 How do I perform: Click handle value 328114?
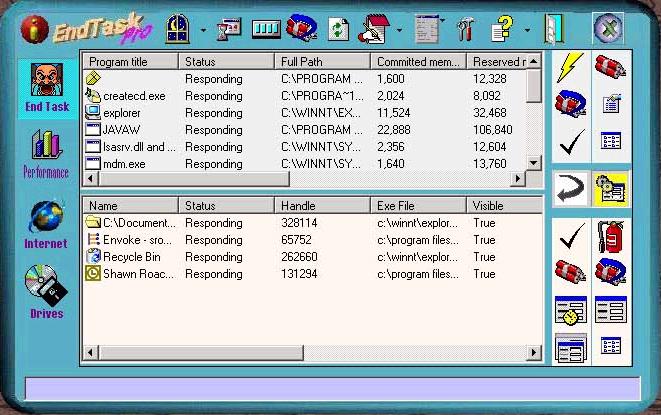(299, 223)
